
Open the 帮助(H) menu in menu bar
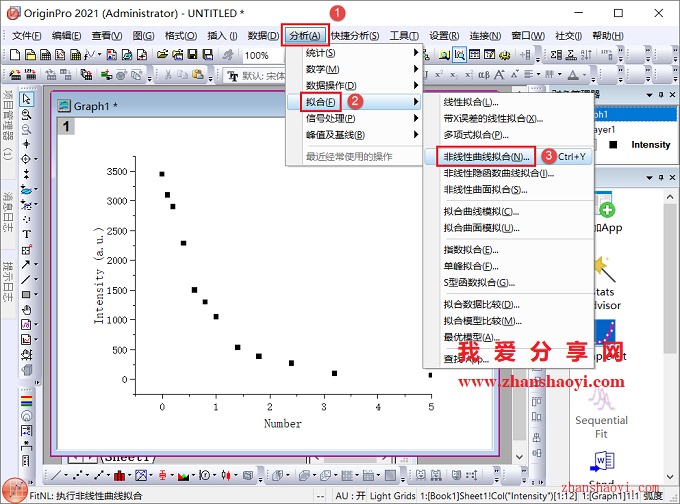tap(608, 36)
